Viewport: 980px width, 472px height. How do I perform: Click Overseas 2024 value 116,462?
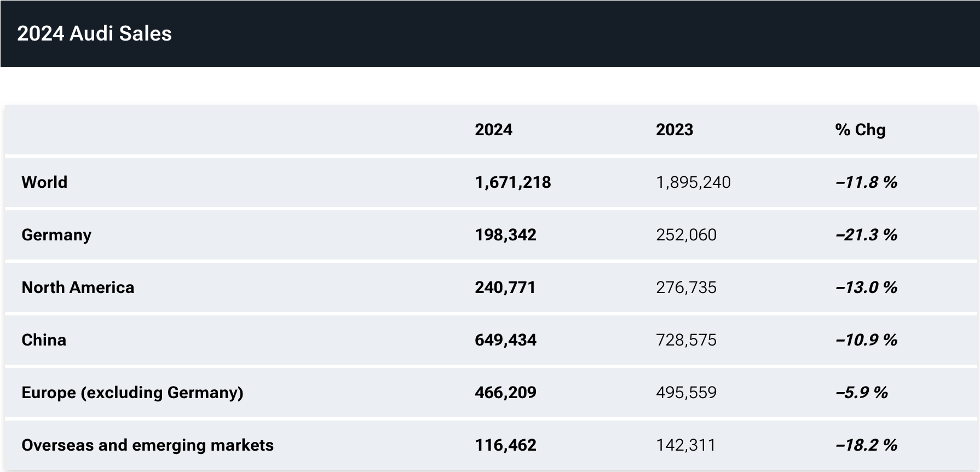(x=505, y=445)
